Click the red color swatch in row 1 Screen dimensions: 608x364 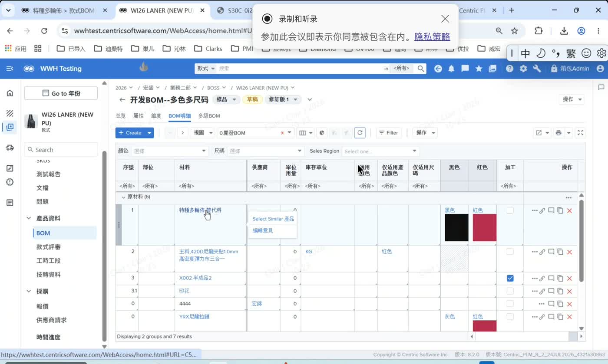point(485,227)
